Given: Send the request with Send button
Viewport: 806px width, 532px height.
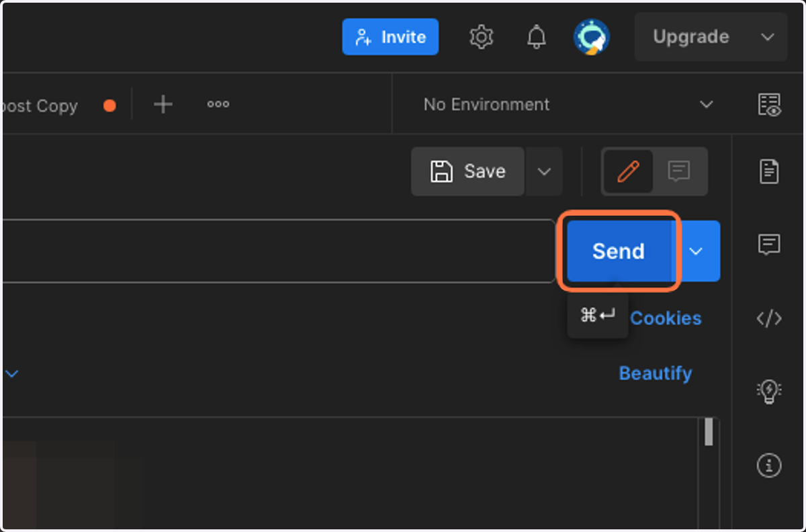Looking at the screenshot, I should [x=619, y=251].
